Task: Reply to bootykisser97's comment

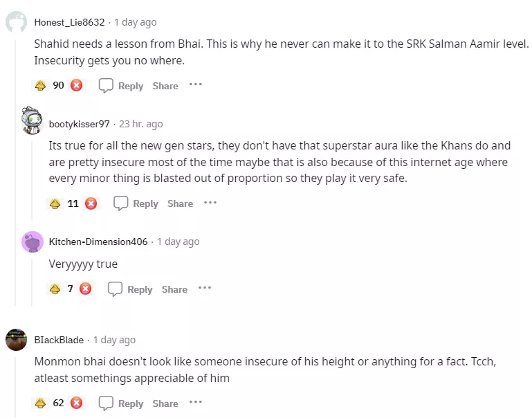Action: [136, 203]
